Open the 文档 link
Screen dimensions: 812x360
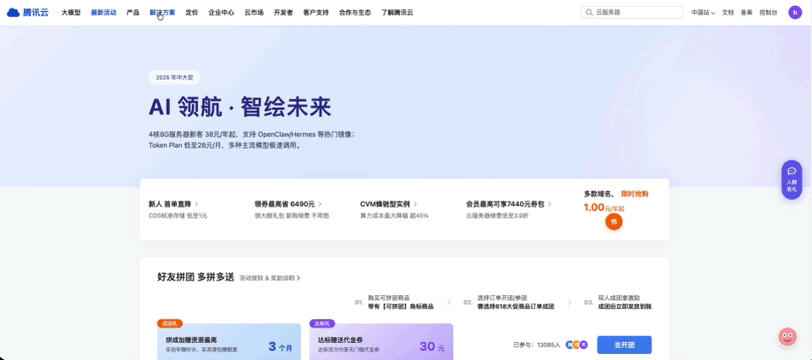(728, 12)
